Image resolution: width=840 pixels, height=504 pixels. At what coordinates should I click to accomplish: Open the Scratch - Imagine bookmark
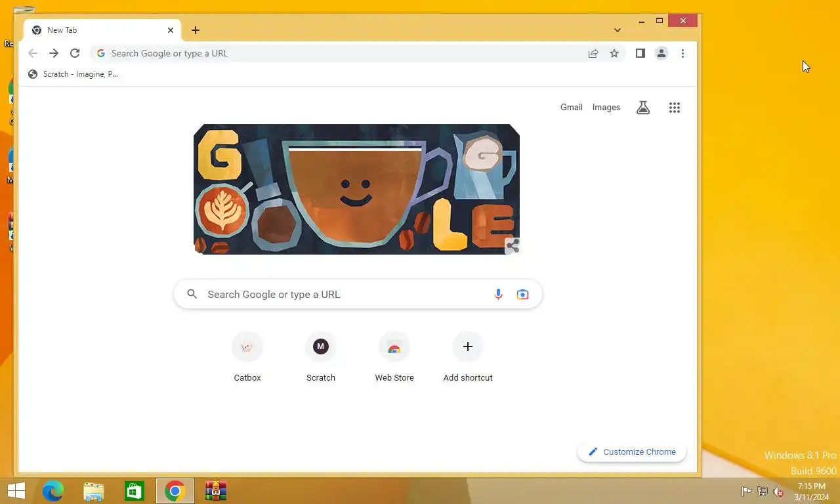pos(73,74)
